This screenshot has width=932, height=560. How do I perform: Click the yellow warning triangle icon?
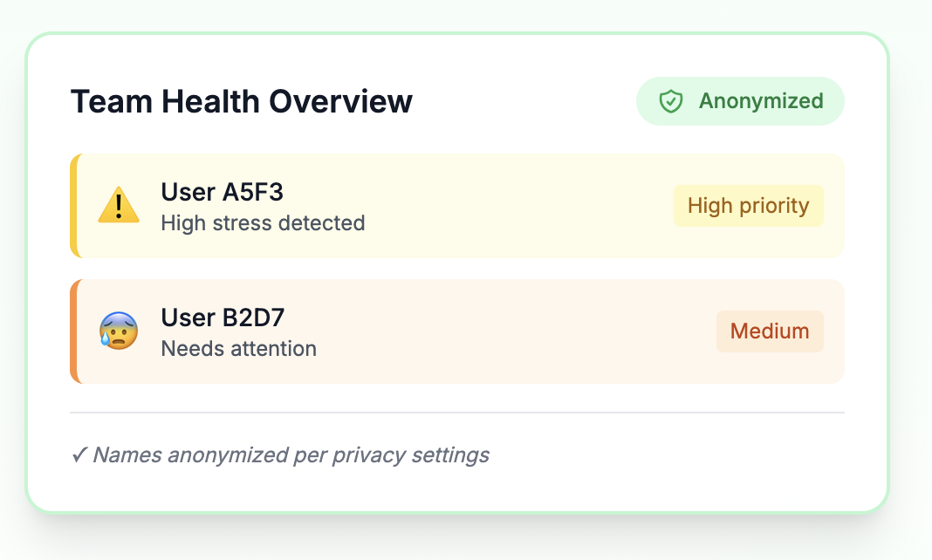click(x=119, y=206)
